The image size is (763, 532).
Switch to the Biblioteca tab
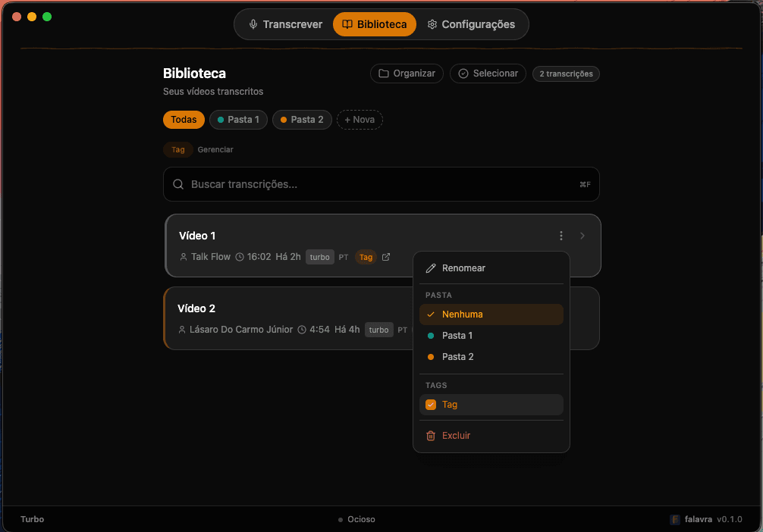click(374, 23)
